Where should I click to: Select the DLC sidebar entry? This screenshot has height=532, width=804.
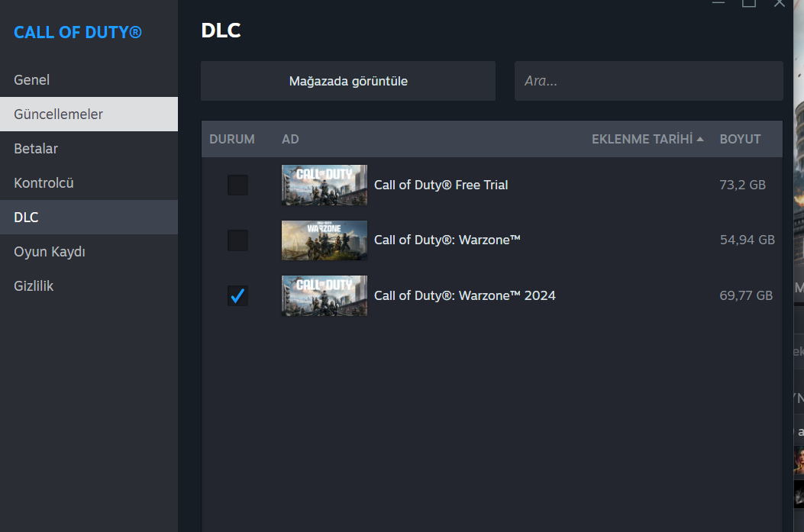pos(89,218)
